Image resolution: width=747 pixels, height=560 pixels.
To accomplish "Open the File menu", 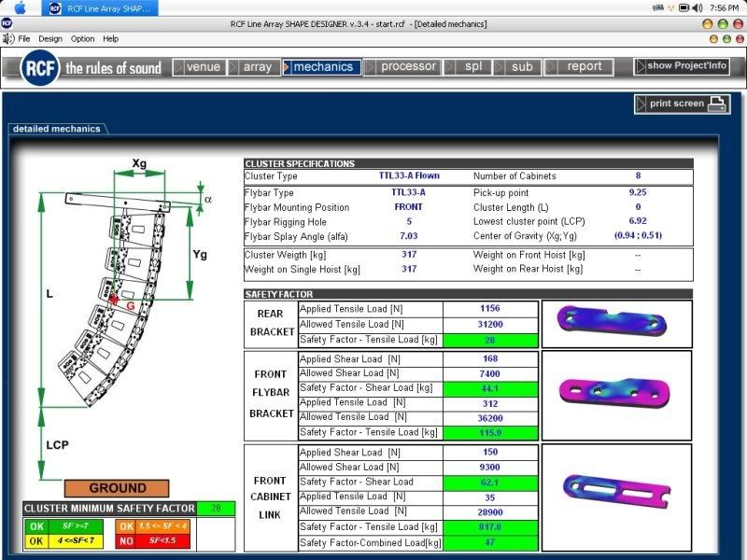I will pyautogui.click(x=24, y=38).
